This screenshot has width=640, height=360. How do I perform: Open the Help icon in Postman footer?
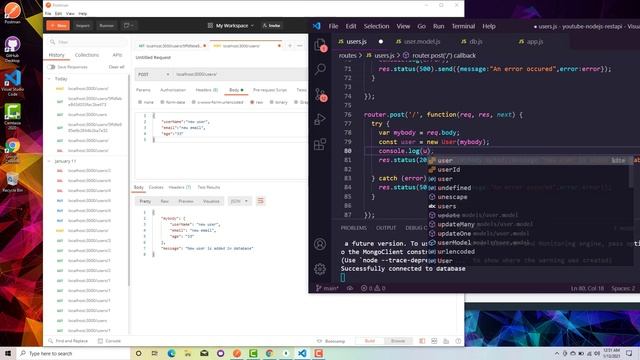point(458,341)
